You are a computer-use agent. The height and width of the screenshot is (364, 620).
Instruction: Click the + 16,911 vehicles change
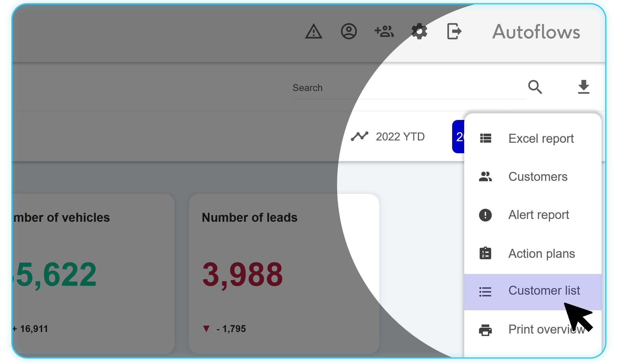pyautogui.click(x=30, y=329)
